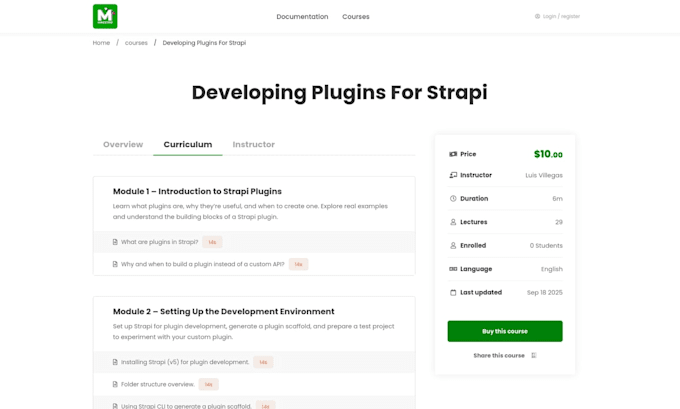
Task: Click the Price money icon
Action: coord(453,154)
